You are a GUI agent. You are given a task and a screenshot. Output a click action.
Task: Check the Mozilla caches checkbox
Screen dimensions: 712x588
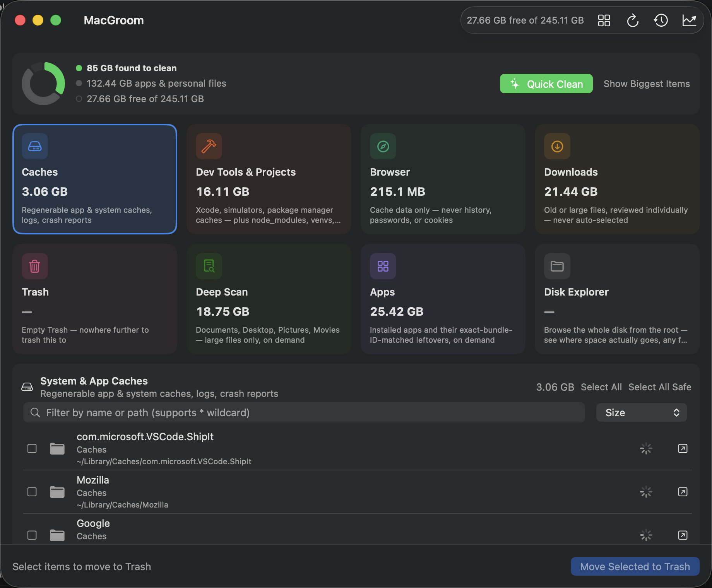tap(32, 492)
